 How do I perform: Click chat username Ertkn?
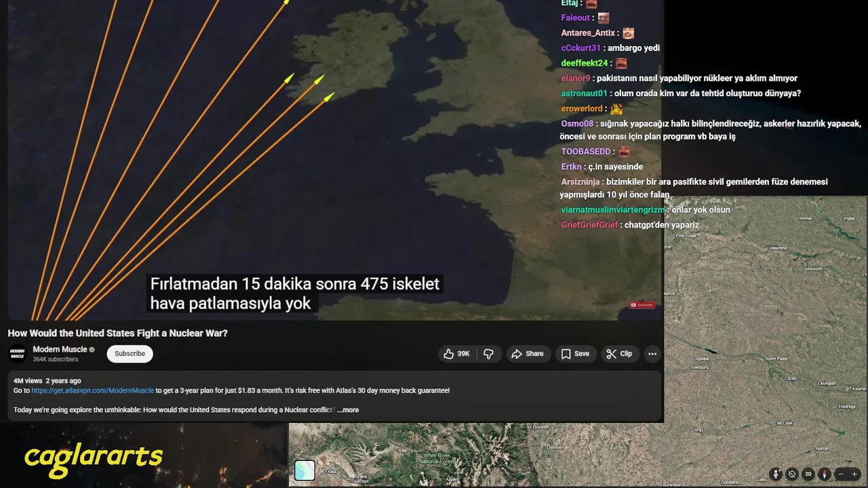tap(572, 167)
